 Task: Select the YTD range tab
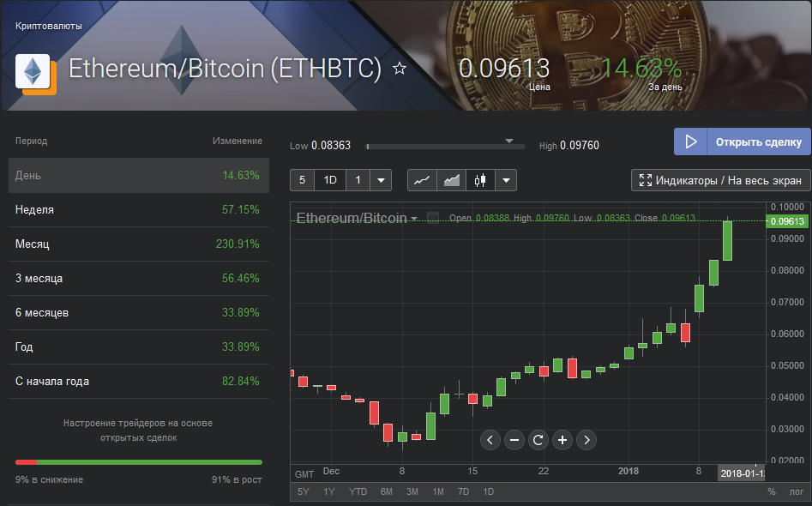(358, 491)
